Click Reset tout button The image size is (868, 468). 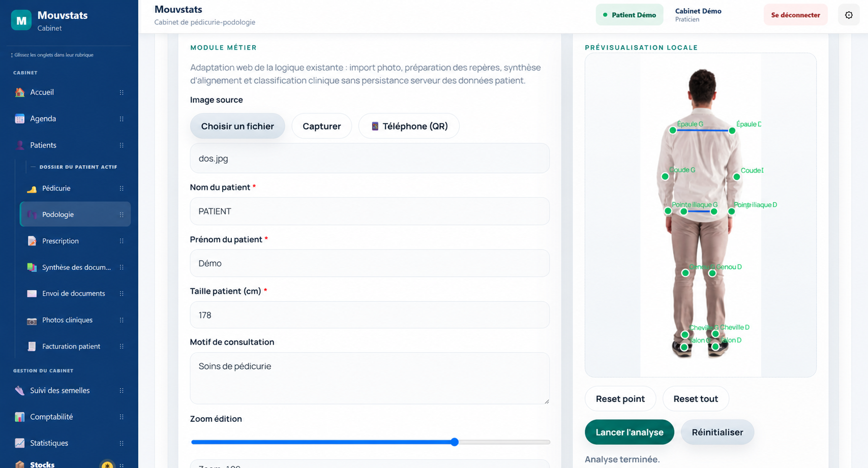(696, 399)
